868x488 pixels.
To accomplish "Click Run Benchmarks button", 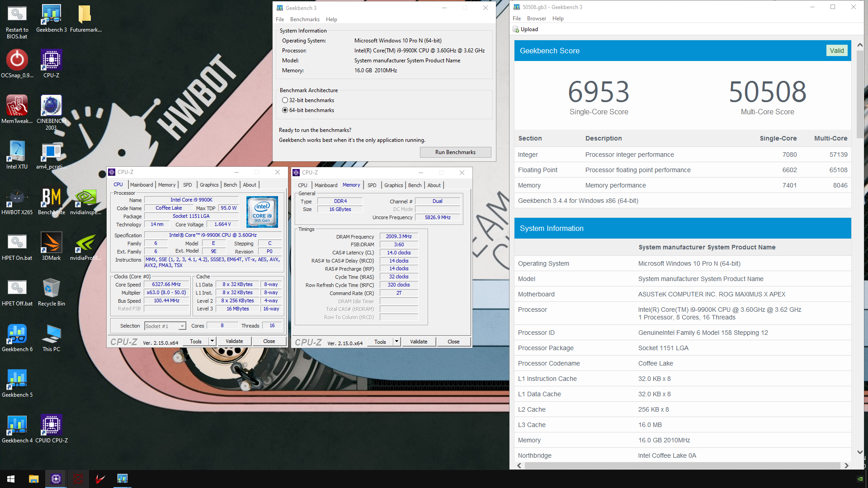I will (455, 152).
